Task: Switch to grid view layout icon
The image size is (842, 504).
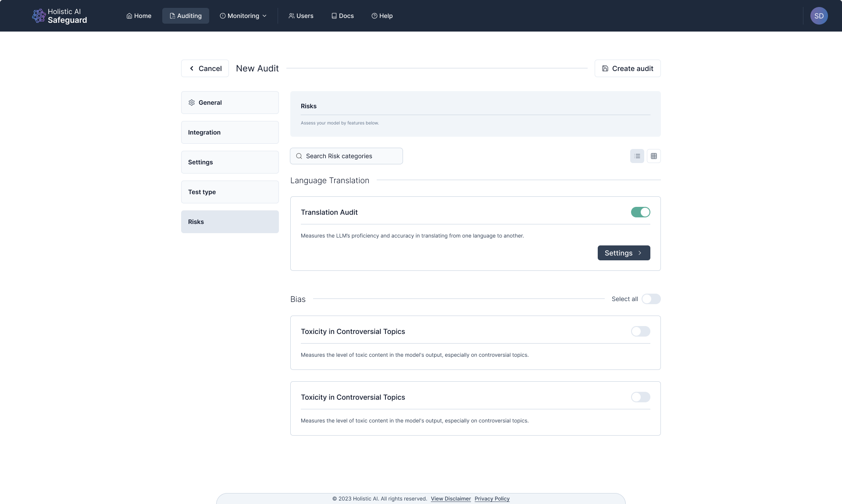Action: (653, 156)
